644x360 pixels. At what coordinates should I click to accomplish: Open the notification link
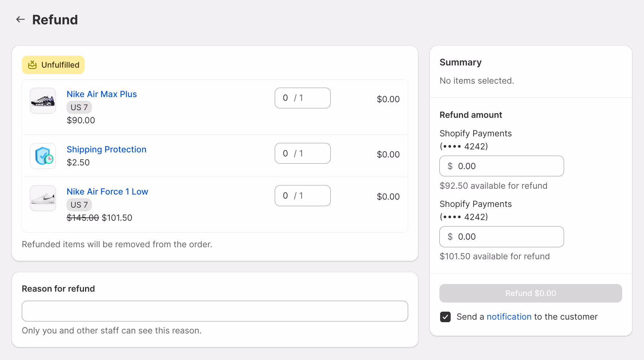point(509,317)
